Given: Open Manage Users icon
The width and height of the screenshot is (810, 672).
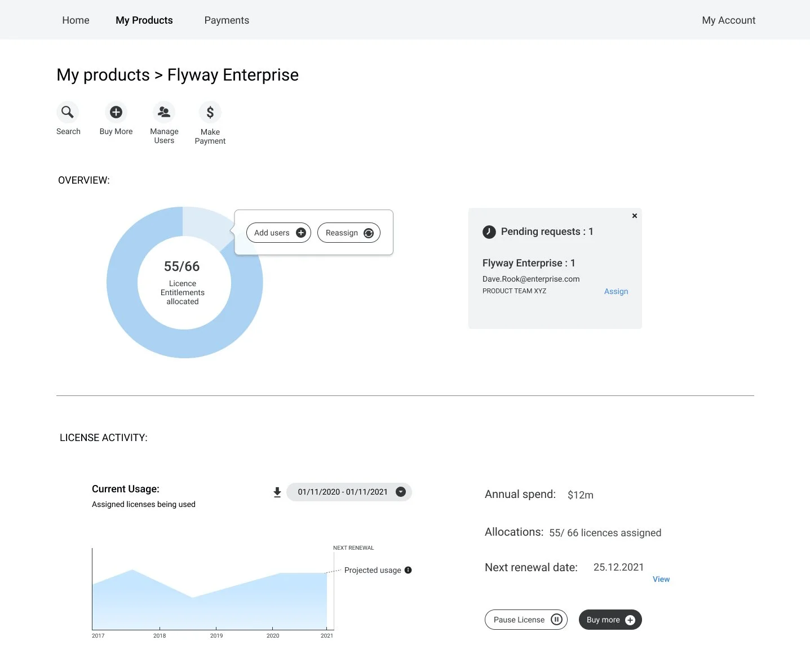Looking at the screenshot, I should [164, 112].
